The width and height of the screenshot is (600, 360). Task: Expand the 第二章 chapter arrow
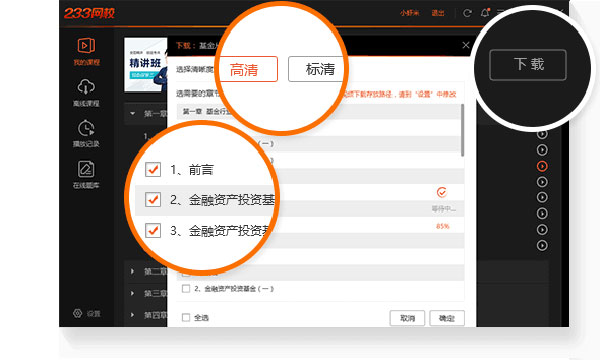pos(132,271)
